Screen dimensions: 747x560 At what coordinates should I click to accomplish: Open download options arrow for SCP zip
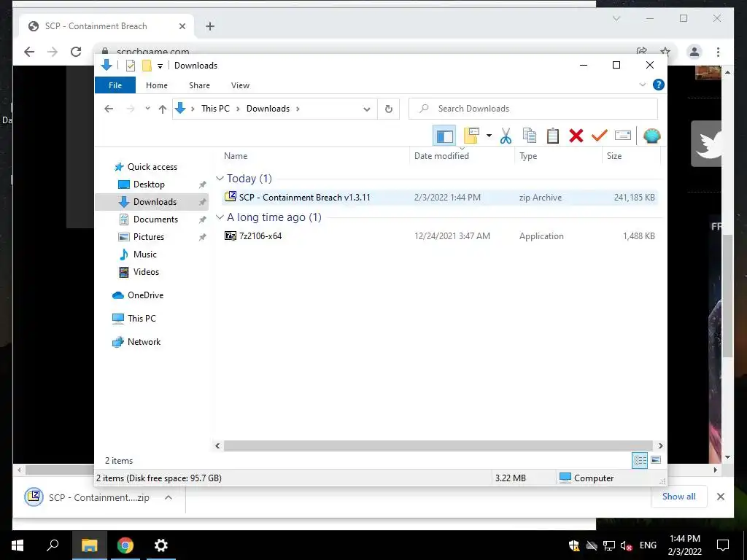pyautogui.click(x=169, y=497)
